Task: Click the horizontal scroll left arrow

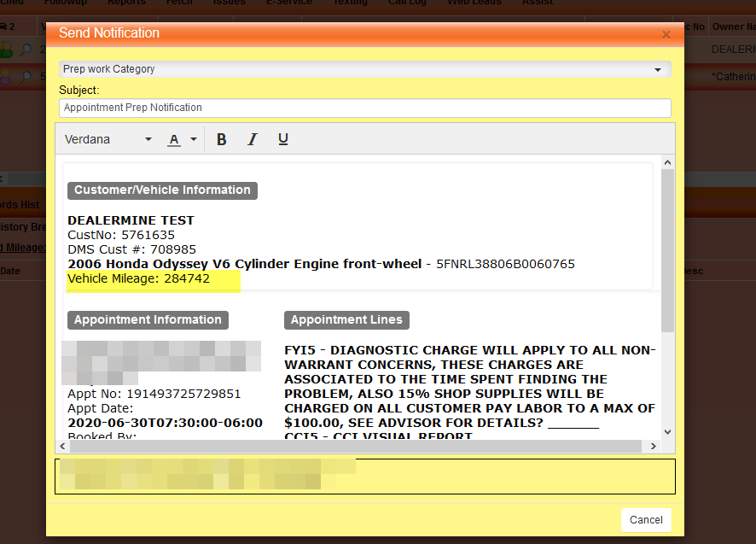Action: coord(63,447)
